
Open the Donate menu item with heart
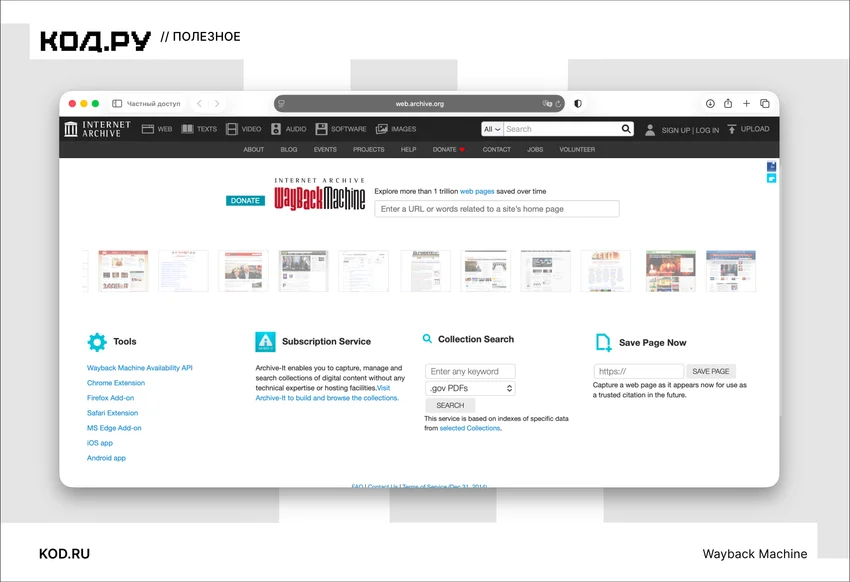[449, 150]
